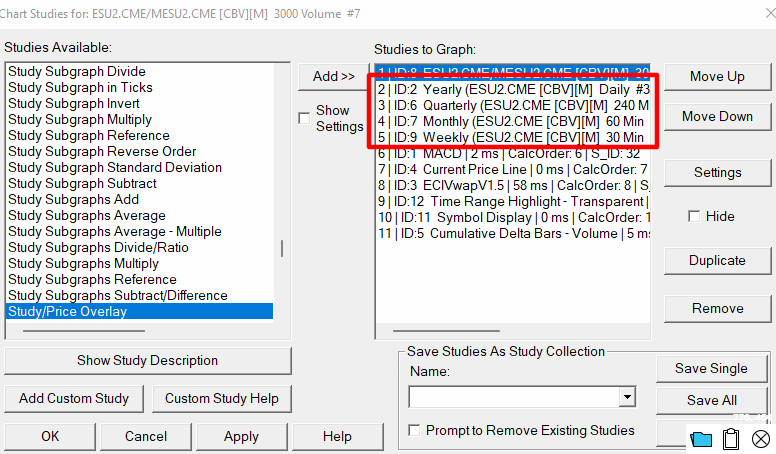Click the Remove button
The image size is (776, 454).
(x=717, y=308)
